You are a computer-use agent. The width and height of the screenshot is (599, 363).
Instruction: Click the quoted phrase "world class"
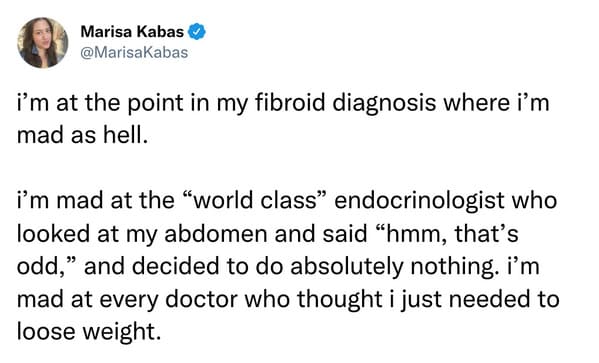(x=254, y=200)
